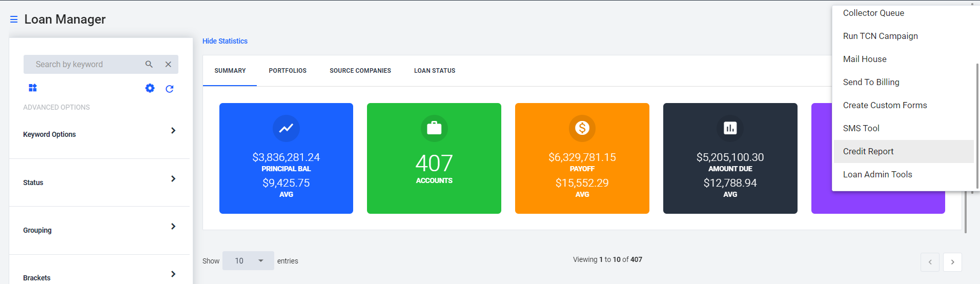Switch to the Loan Status tab
Image resolution: width=980 pixels, height=284 pixels.
pos(435,71)
